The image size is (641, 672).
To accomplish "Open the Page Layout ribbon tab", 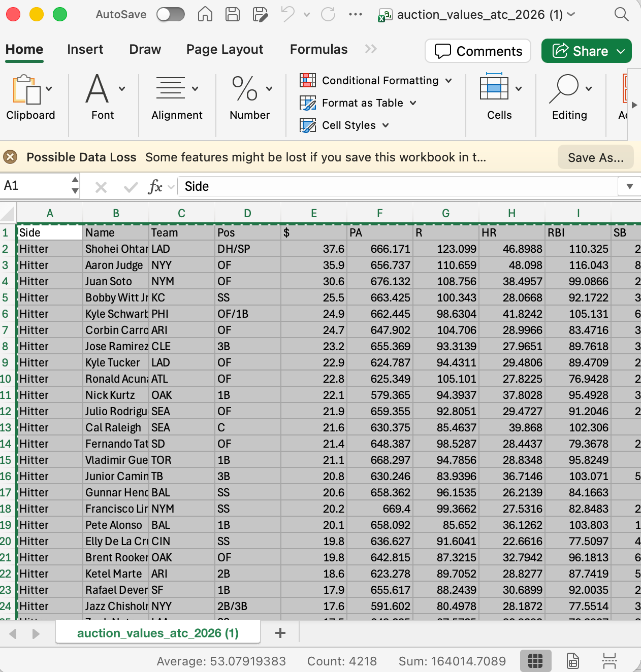I will click(x=225, y=49).
